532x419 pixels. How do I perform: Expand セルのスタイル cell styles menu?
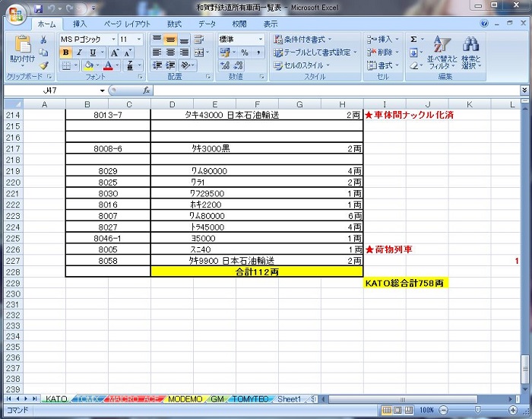[302, 65]
